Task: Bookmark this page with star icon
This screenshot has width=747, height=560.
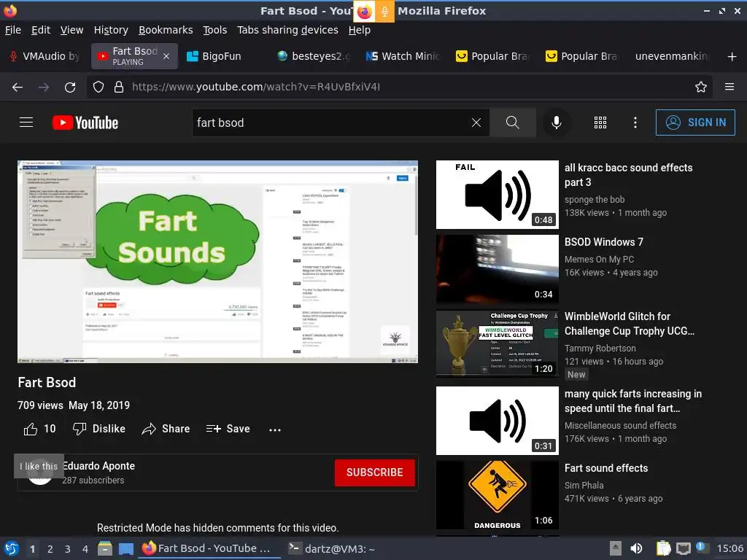Action: (701, 87)
